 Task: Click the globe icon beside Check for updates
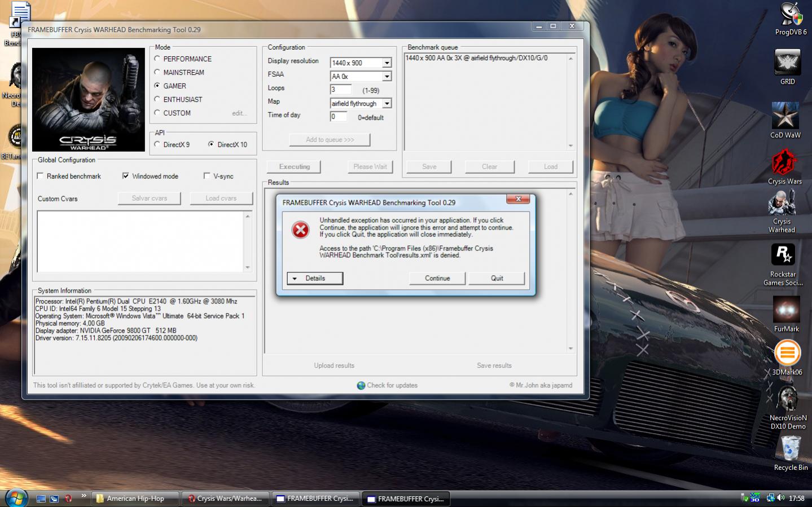(361, 386)
